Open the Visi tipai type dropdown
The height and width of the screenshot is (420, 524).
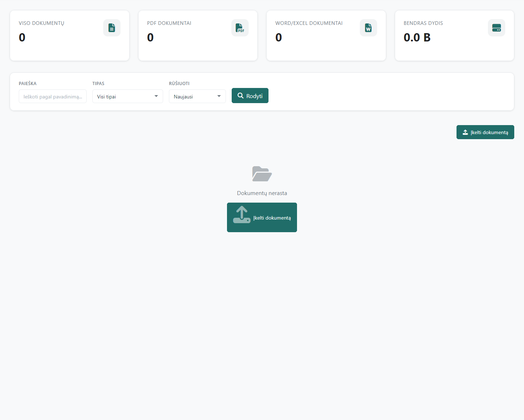click(127, 96)
